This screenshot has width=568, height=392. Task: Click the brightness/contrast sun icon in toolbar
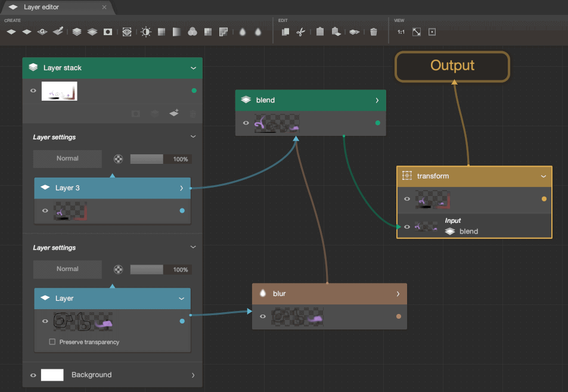(x=146, y=32)
